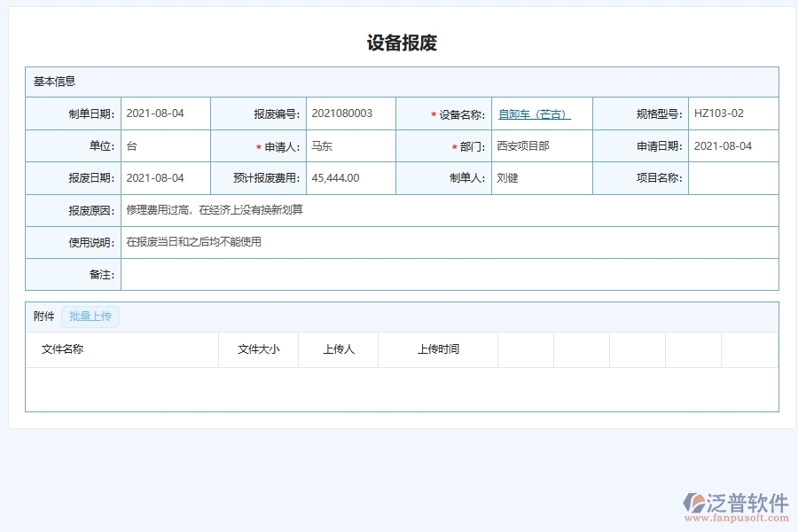Viewport: 798px width, 532px height.
Task: Open the 自卸车 (芒古) equipment link
Action: tap(532, 113)
